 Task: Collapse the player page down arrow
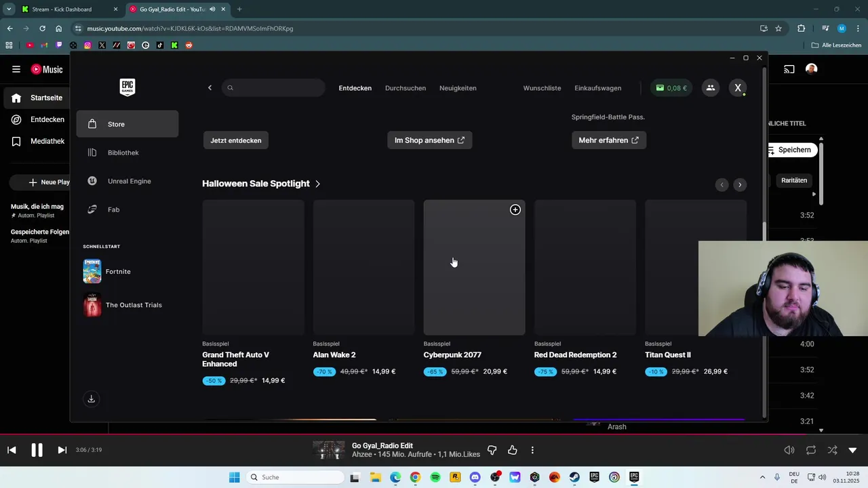tap(852, 450)
